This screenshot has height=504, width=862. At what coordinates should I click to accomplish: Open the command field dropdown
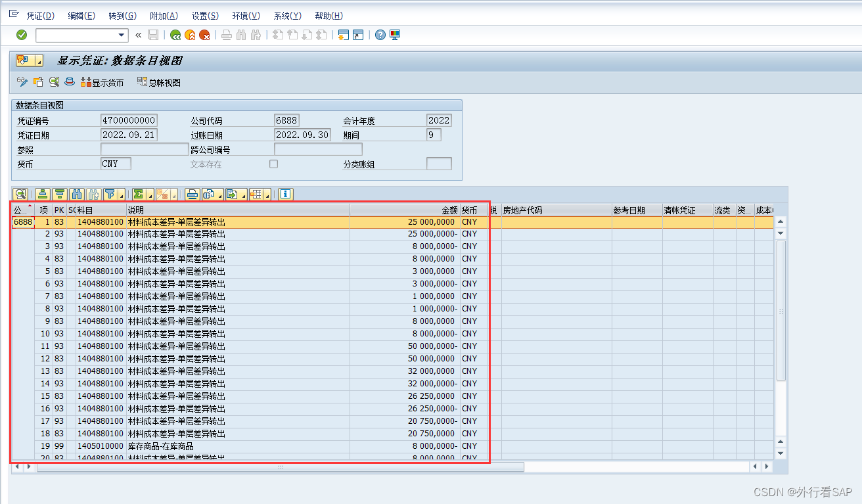coord(120,35)
